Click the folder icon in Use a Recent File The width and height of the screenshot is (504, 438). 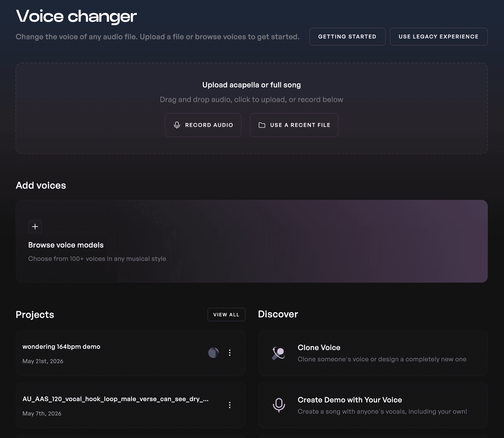coord(262,125)
